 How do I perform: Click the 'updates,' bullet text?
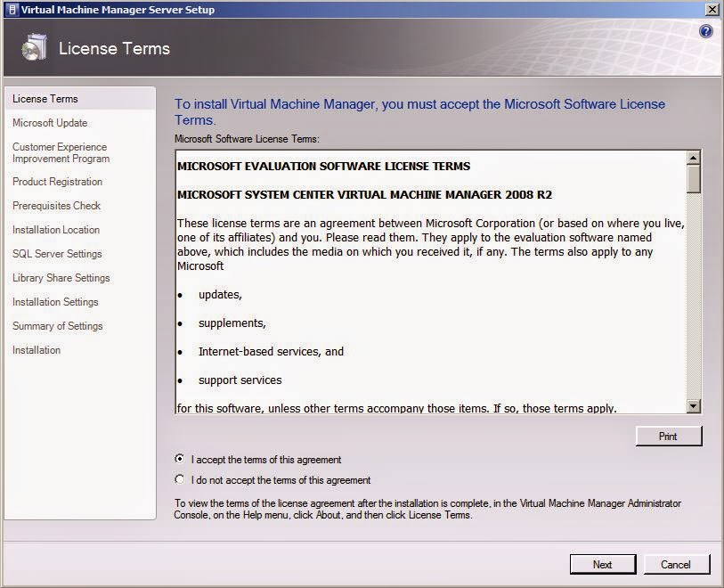pyautogui.click(x=220, y=294)
